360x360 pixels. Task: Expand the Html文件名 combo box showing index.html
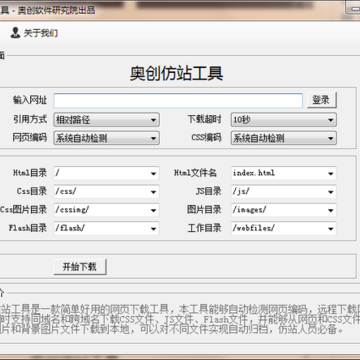pos(284,173)
